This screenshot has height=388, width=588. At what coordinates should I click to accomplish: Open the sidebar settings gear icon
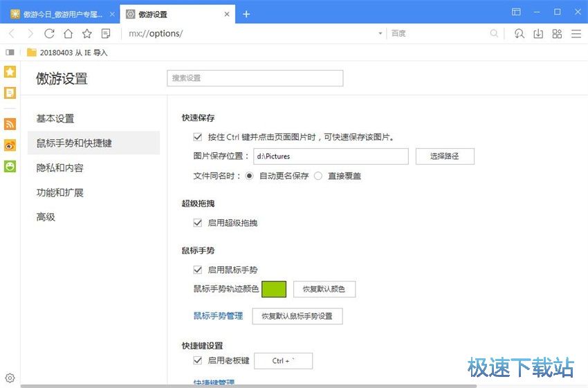pyautogui.click(x=10, y=378)
